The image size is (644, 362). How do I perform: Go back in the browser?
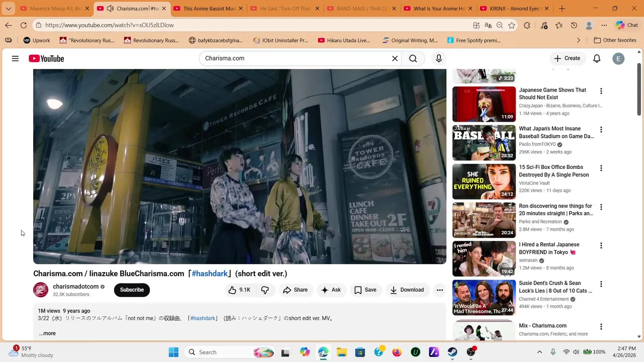[9, 25]
